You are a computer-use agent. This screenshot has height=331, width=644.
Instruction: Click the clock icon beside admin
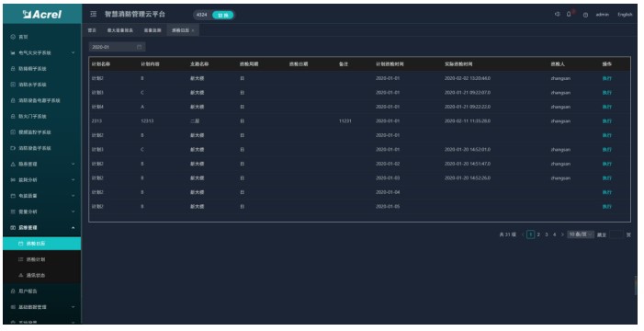tap(586, 15)
